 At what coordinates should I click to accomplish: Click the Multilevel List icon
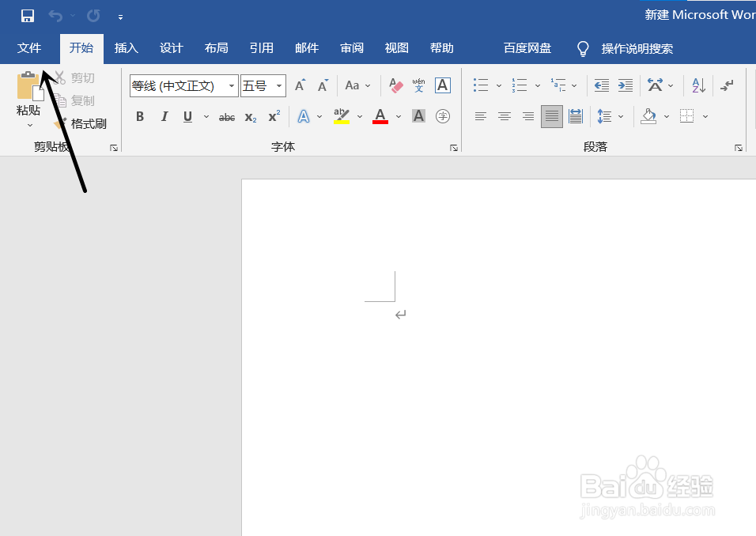coord(558,85)
